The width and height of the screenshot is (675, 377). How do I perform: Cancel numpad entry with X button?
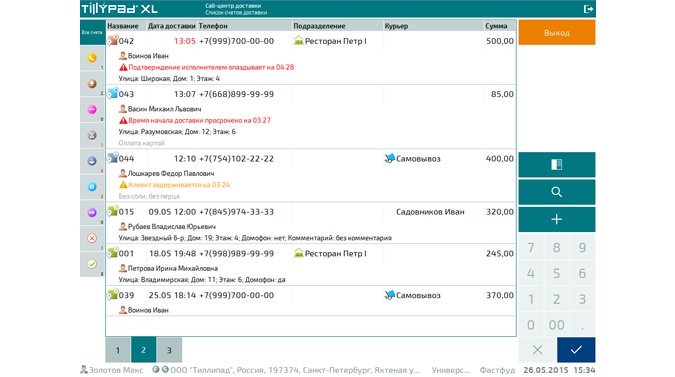537,350
